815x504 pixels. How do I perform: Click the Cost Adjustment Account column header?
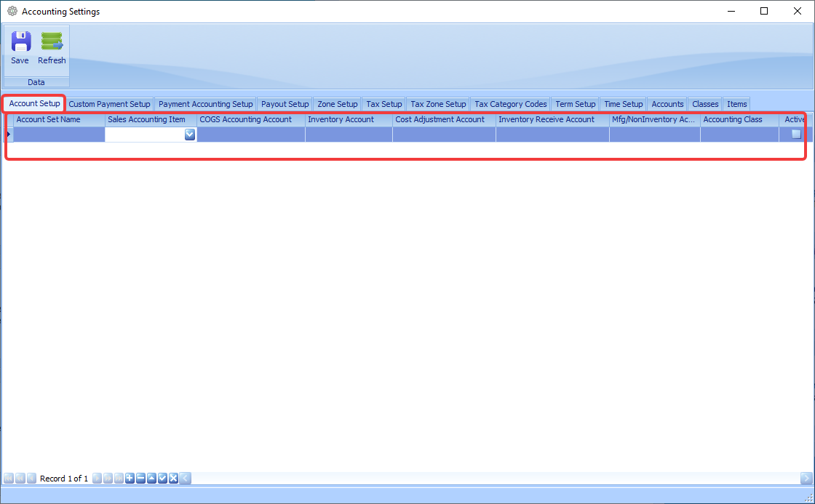[x=445, y=119]
